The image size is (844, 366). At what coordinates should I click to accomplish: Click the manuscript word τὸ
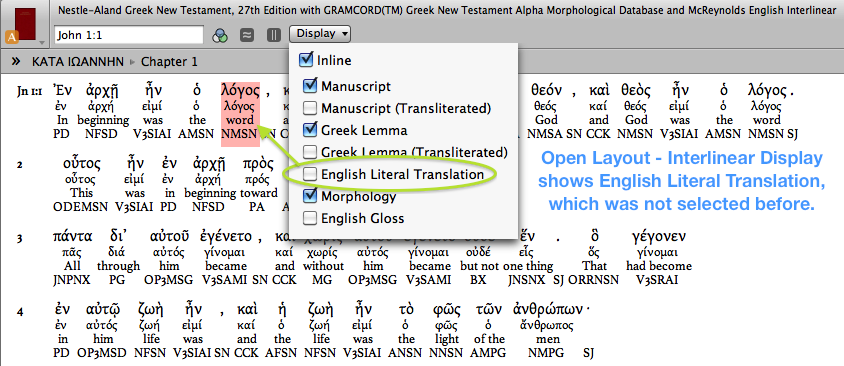[406, 309]
